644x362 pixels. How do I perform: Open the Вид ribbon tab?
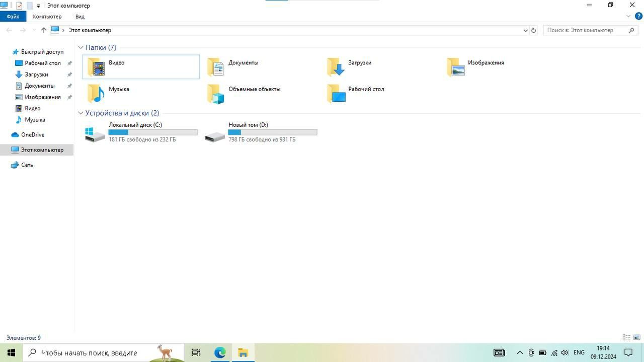80,17
